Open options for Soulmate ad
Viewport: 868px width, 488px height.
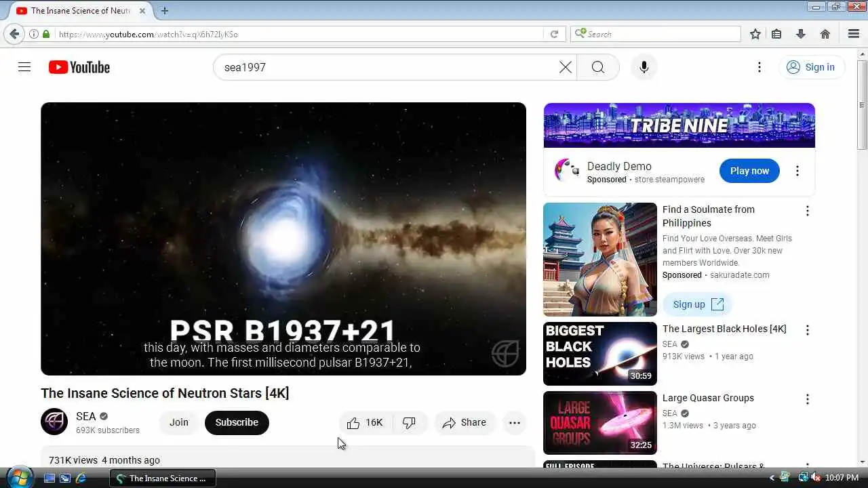point(807,211)
